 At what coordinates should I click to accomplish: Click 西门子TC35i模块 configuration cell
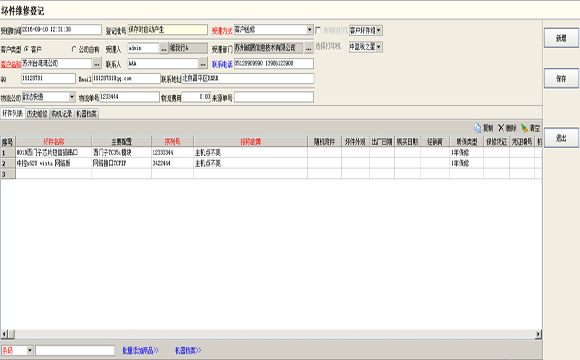pyautogui.click(x=121, y=152)
